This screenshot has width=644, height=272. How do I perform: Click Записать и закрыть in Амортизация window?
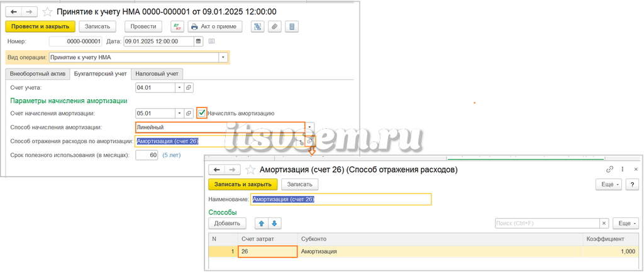(x=243, y=185)
